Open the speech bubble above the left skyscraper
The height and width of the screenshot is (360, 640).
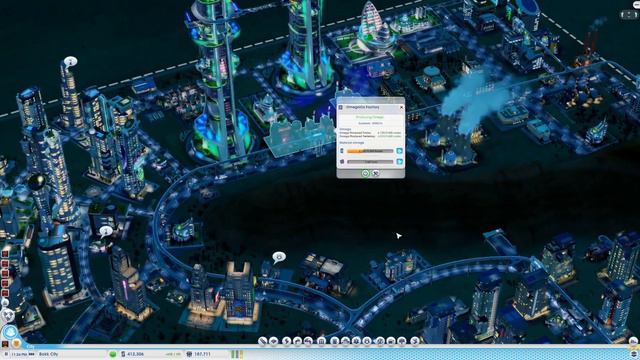(71, 61)
